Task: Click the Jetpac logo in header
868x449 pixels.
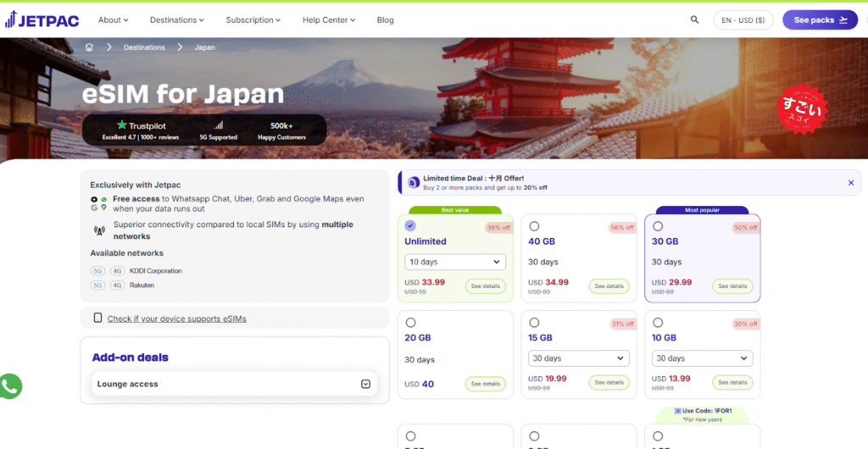Action: click(x=43, y=19)
